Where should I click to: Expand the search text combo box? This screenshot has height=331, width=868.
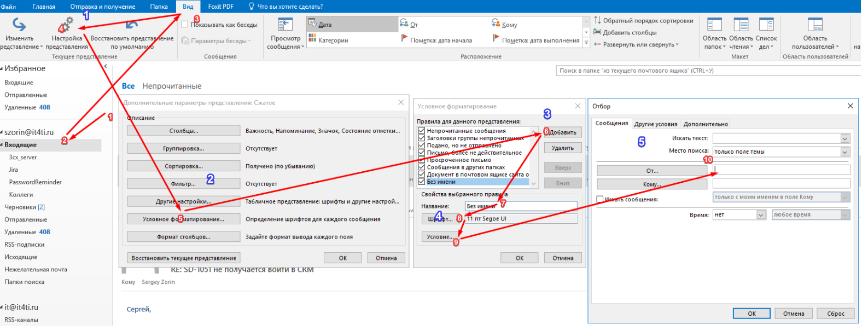pos(844,138)
